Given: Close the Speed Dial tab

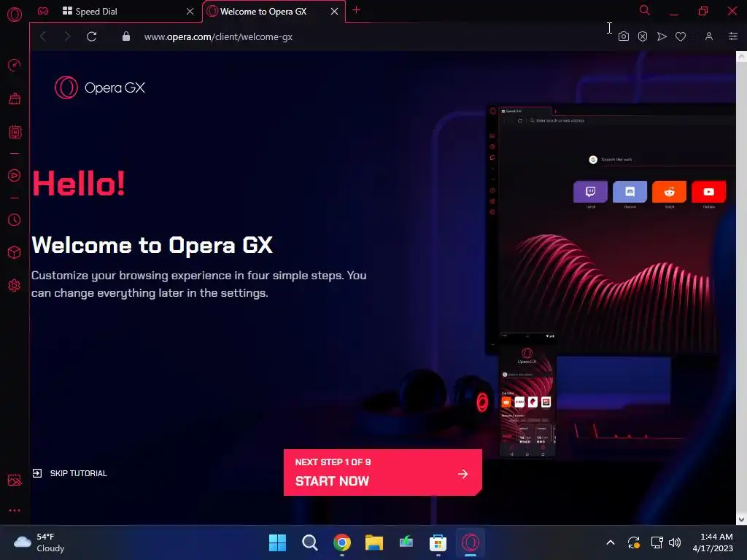Looking at the screenshot, I should click(190, 12).
